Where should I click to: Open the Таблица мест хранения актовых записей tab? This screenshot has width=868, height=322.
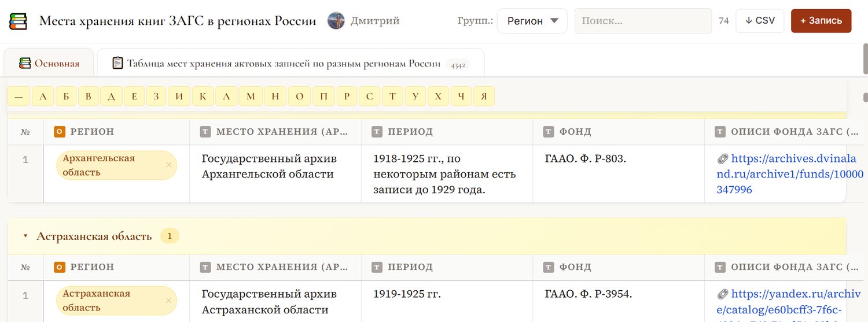pos(290,63)
